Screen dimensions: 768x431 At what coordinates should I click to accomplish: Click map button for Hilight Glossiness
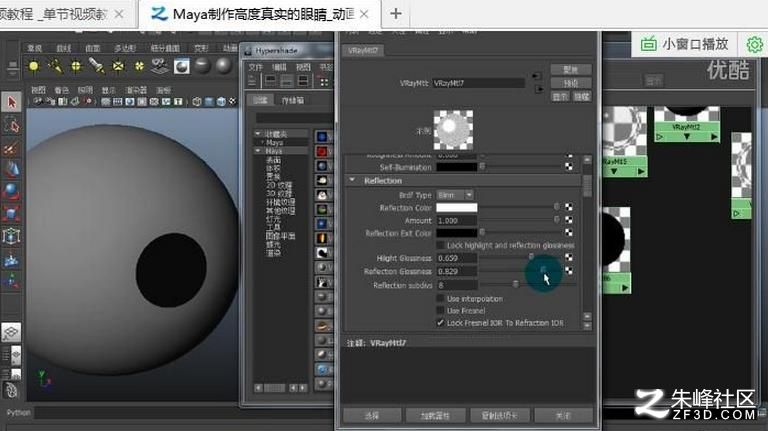[569, 257]
